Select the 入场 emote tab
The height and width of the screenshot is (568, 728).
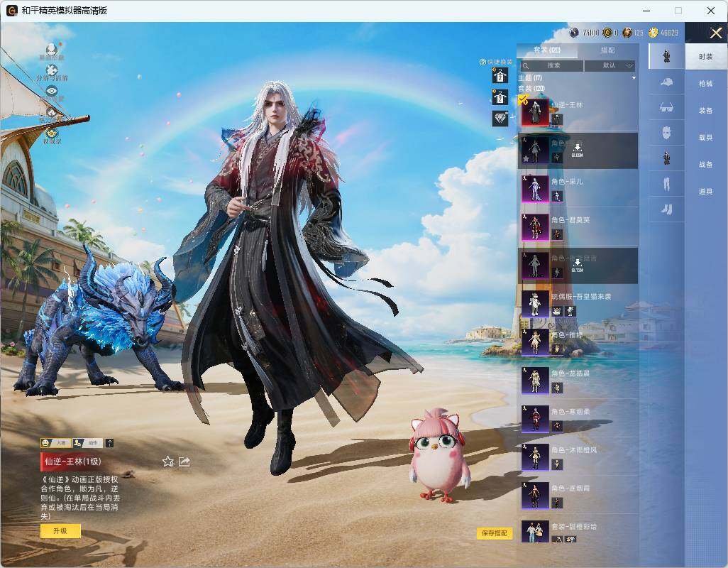pyautogui.click(x=56, y=443)
